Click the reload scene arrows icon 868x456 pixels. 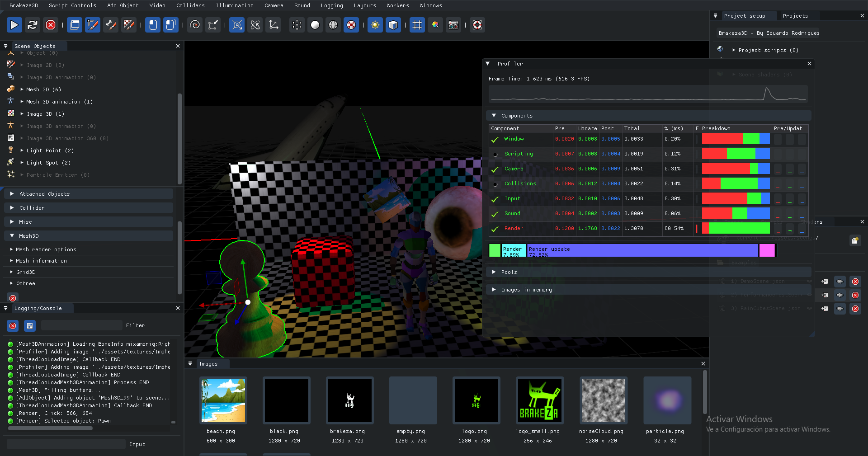(x=32, y=25)
